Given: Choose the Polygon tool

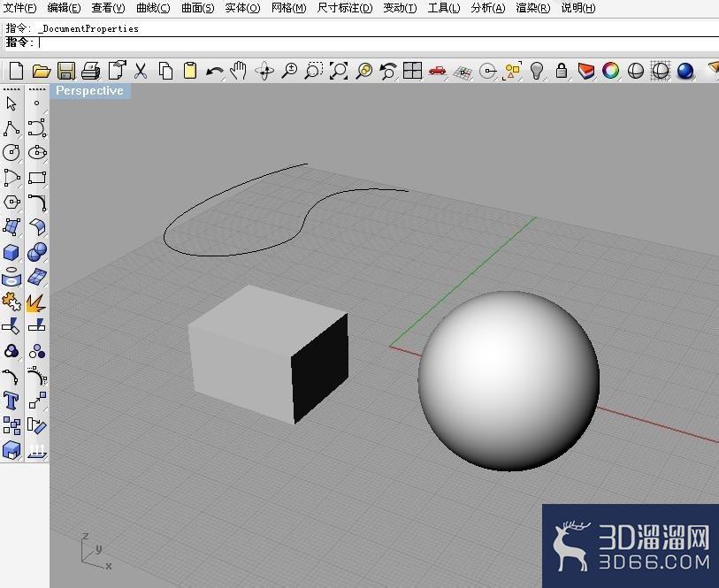Looking at the screenshot, I should [11, 202].
